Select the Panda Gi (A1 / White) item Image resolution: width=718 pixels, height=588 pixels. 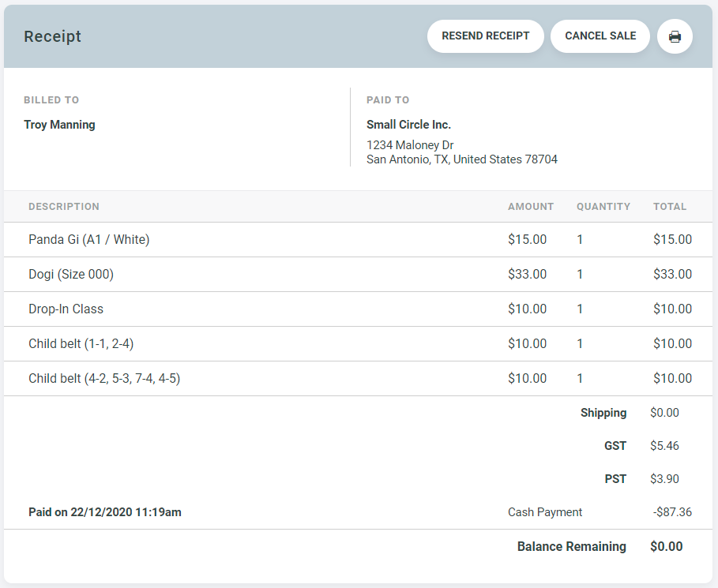click(x=88, y=239)
